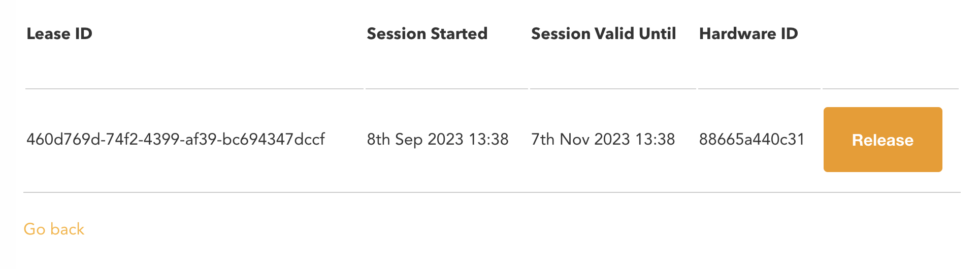Click the word 'Go' in the bottom link
The height and width of the screenshot is (269, 980).
[35, 229]
